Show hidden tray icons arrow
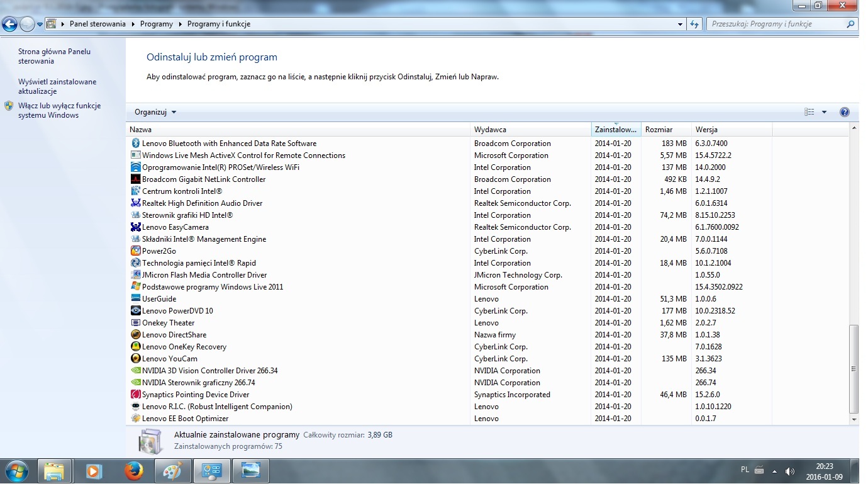 [x=774, y=471]
